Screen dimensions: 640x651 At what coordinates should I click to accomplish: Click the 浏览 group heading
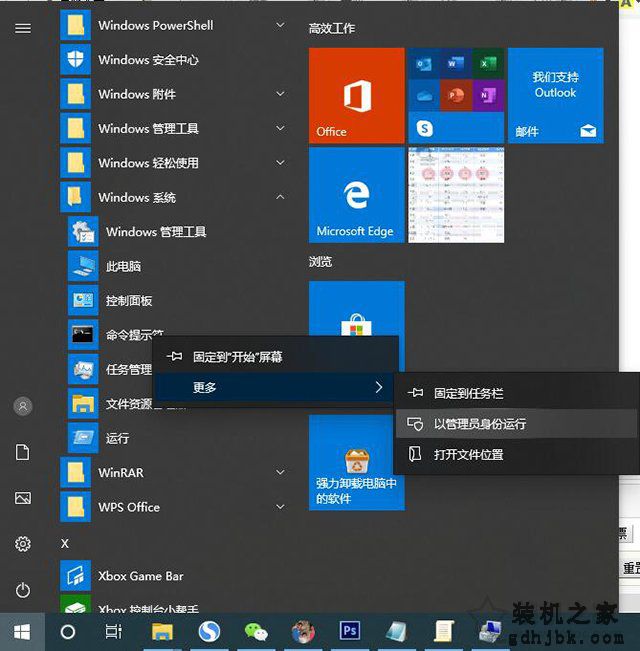tap(320, 262)
